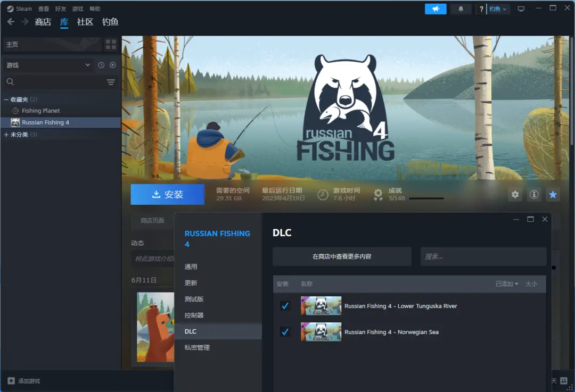The height and width of the screenshot is (392, 575).
Task: Go forward with the right arrow
Action: pos(25,22)
